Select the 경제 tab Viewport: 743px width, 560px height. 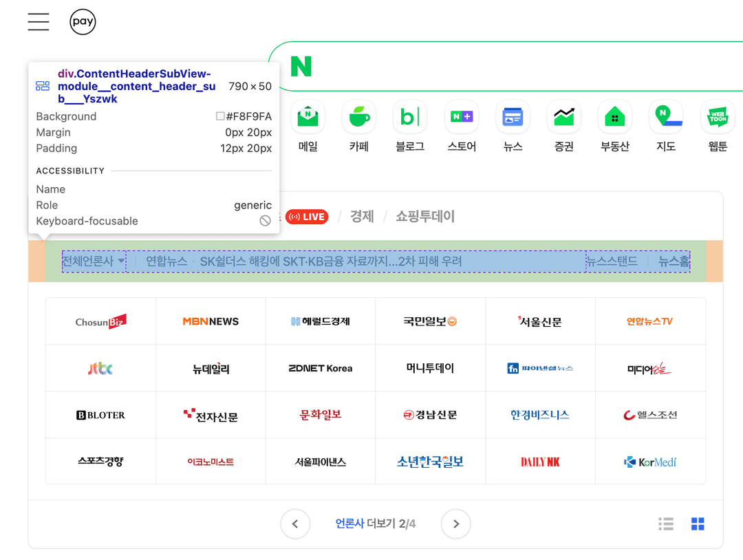[x=362, y=217]
